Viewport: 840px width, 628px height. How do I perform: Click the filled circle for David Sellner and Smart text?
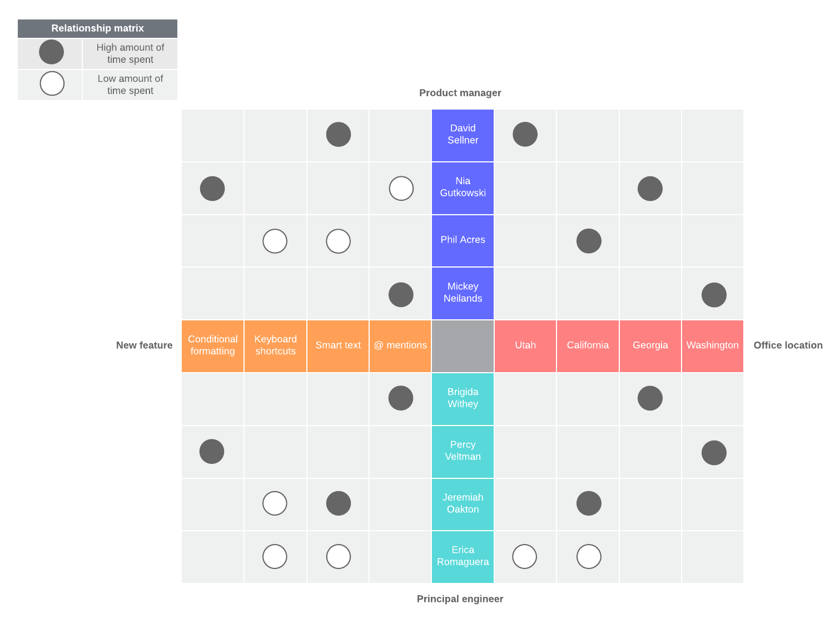pyautogui.click(x=338, y=135)
